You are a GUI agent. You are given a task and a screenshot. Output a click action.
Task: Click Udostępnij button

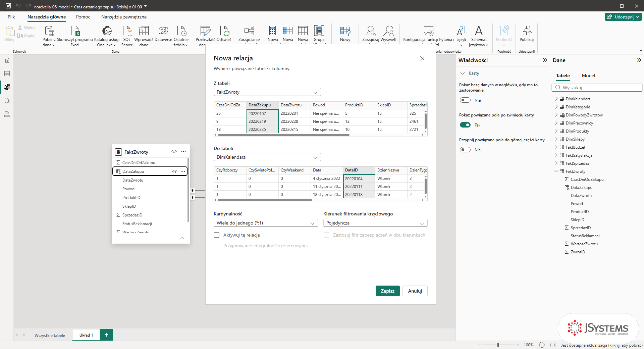[x=623, y=17]
